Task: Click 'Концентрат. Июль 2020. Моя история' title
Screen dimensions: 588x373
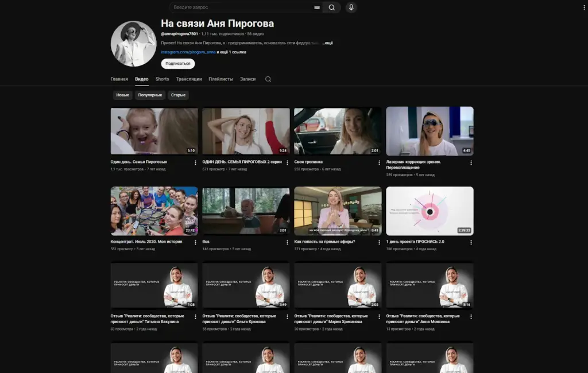Action: [x=146, y=242]
